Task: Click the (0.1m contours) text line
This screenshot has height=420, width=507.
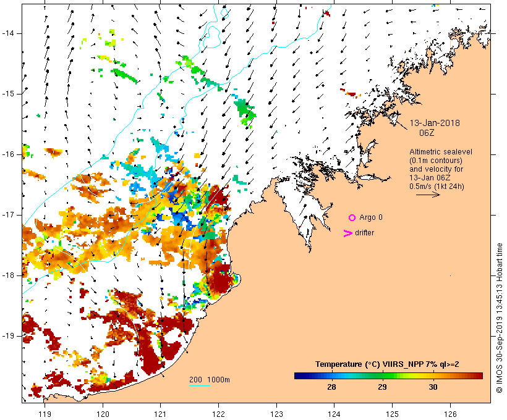Action: pos(436,161)
